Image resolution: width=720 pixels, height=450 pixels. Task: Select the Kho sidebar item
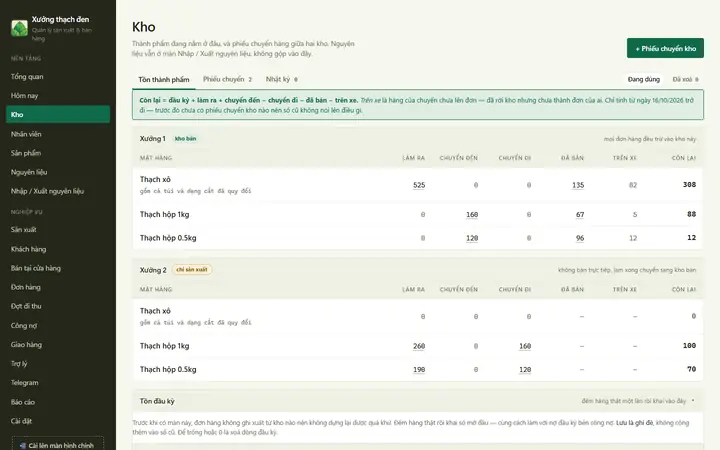(58, 114)
